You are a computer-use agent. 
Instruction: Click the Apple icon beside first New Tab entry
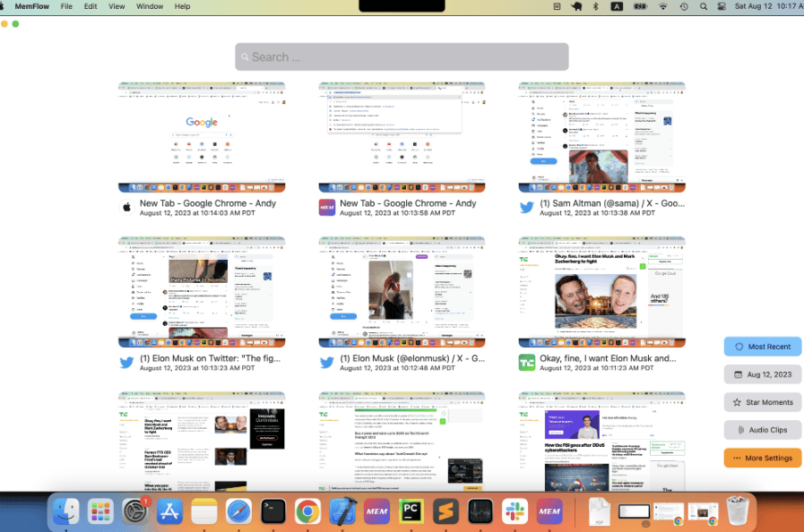pos(127,208)
